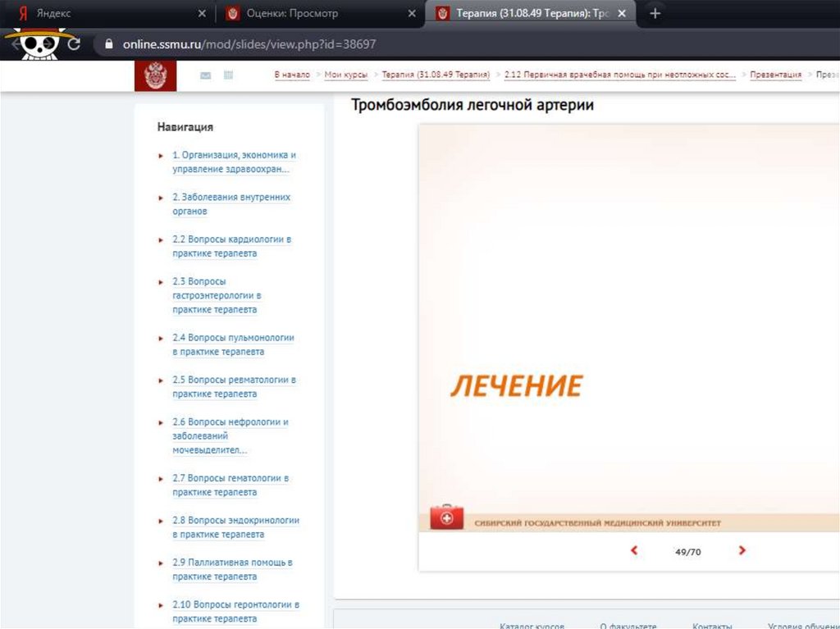This screenshot has height=629, width=840.
Task: Advance to next slide with right arrow
Action: coord(742,550)
